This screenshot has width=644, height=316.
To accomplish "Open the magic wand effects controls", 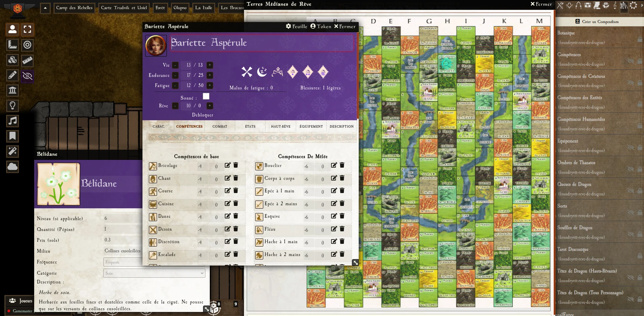I will pyautogui.click(x=13, y=151).
